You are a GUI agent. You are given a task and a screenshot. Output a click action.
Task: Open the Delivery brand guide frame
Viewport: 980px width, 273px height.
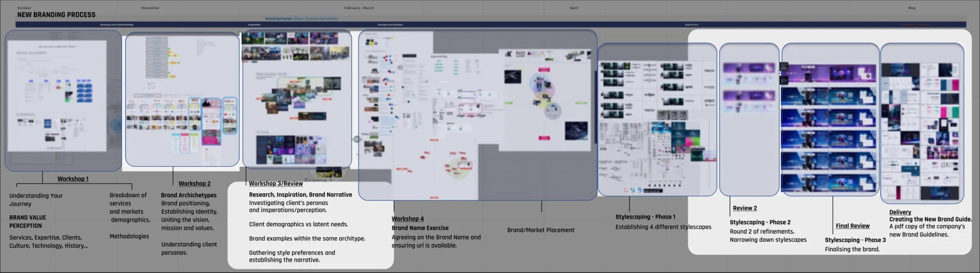[922, 123]
